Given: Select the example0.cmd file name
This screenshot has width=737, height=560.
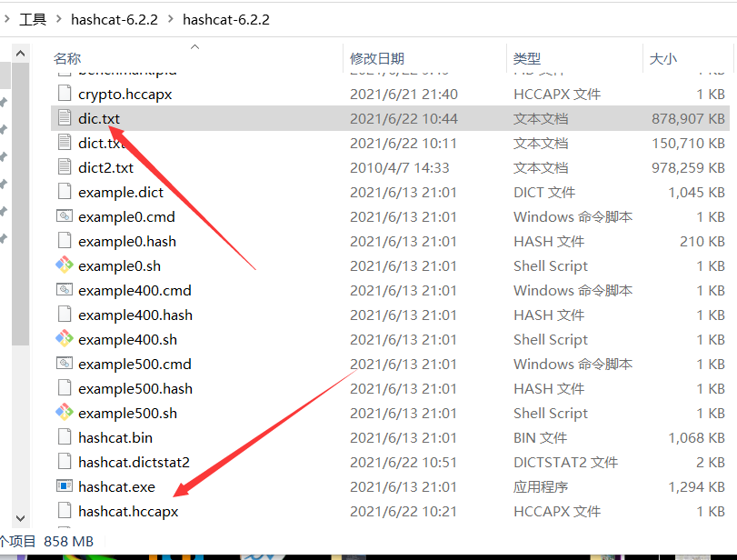Looking at the screenshot, I should (126, 216).
